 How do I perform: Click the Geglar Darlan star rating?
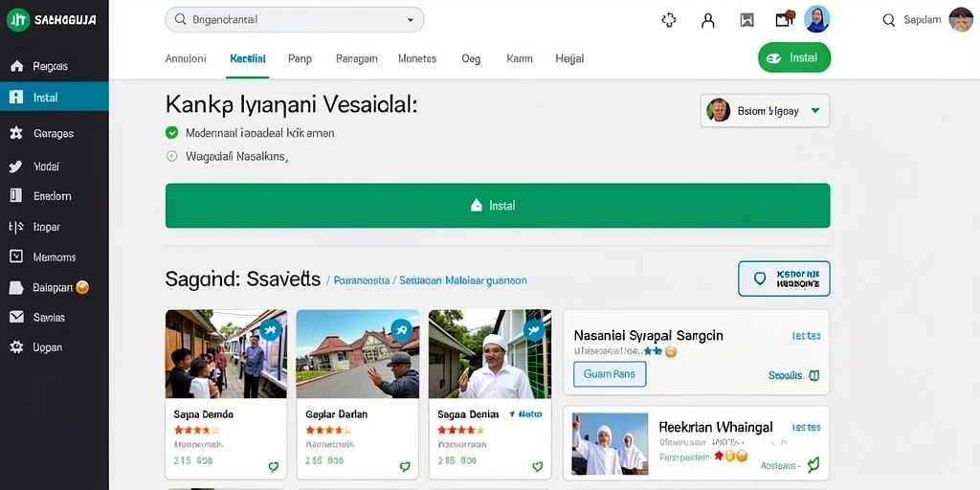(329, 430)
